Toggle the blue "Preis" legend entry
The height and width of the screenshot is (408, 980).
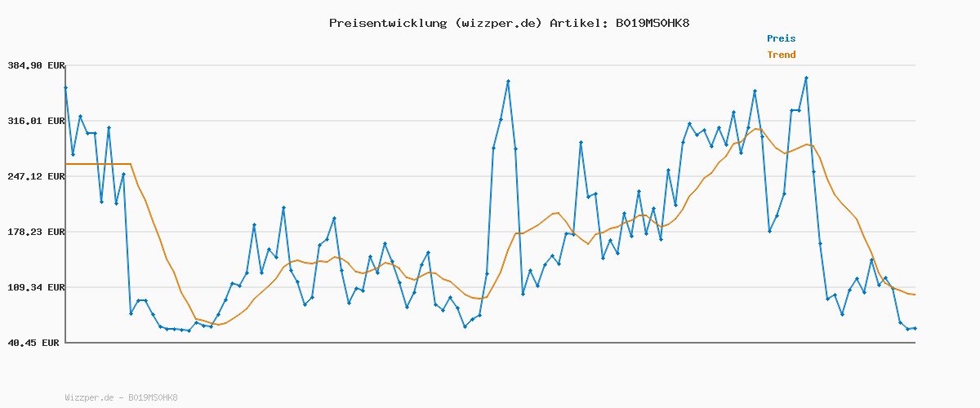click(781, 38)
